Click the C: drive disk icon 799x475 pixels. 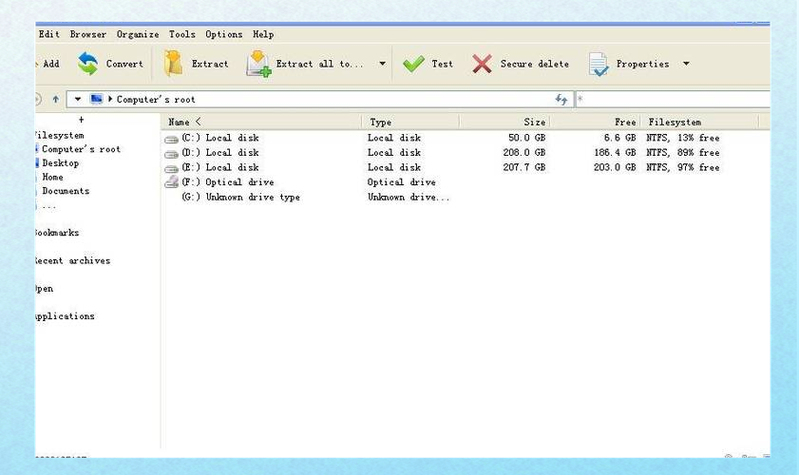(x=171, y=139)
